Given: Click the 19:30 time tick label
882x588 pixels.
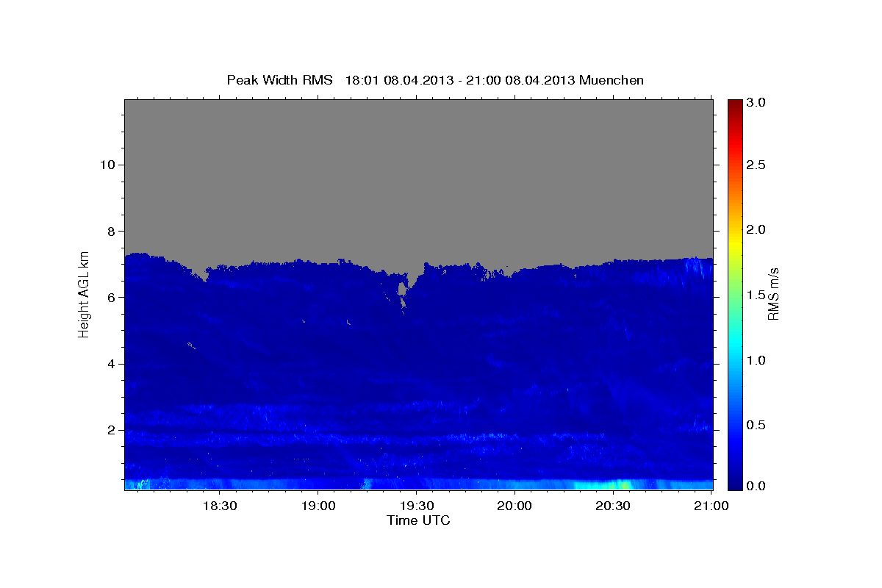Looking at the screenshot, I should coord(416,506).
